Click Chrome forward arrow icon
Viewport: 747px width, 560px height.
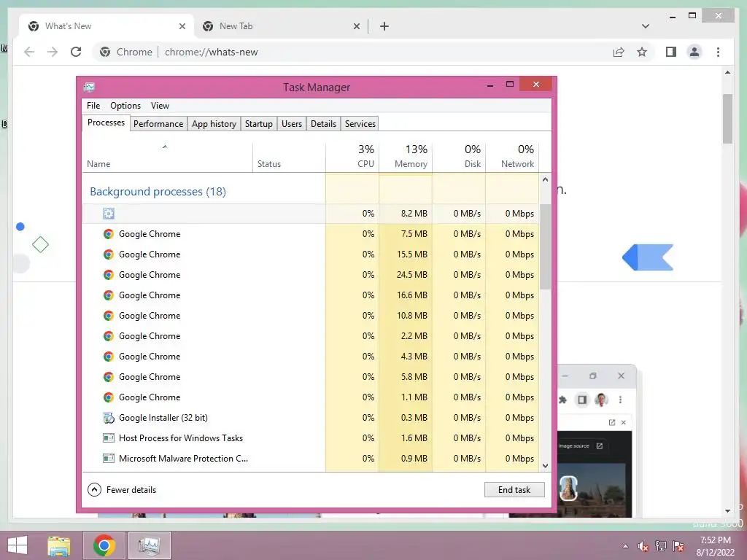click(53, 52)
